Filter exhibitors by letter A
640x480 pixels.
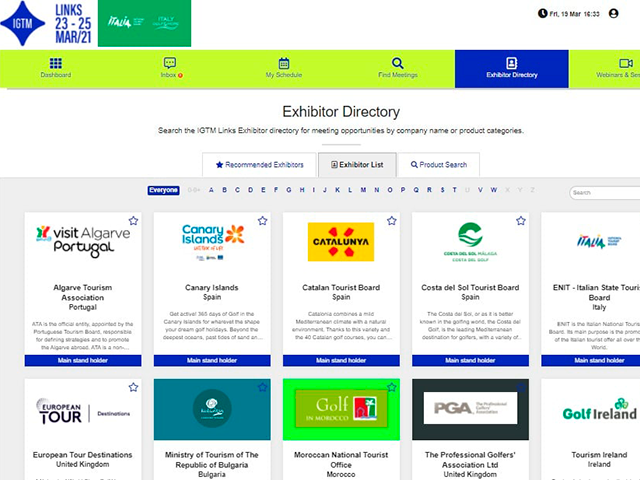211,190
